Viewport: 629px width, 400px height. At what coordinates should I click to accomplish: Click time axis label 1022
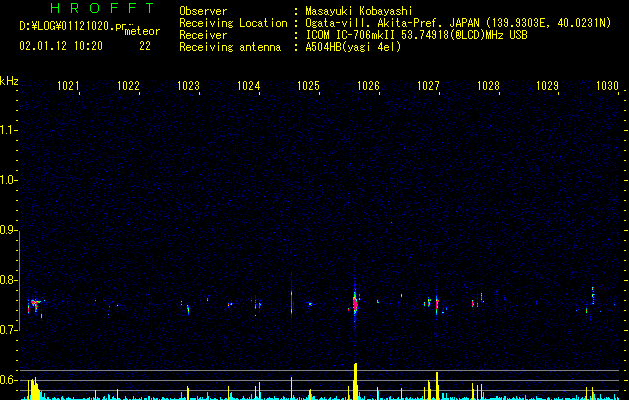128,85
